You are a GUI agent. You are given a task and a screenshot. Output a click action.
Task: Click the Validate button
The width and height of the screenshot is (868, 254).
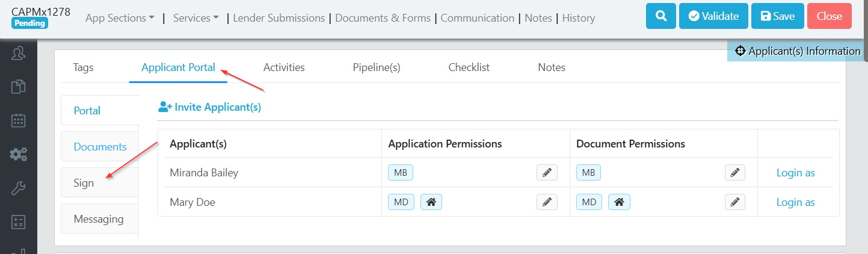point(713,16)
